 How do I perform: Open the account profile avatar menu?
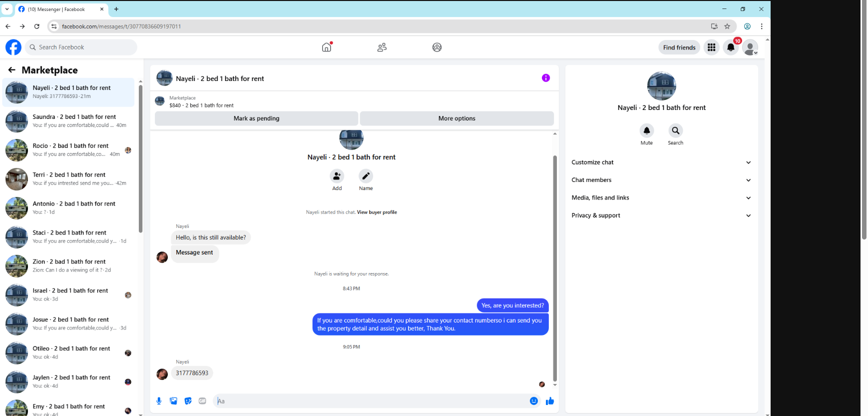pyautogui.click(x=750, y=47)
